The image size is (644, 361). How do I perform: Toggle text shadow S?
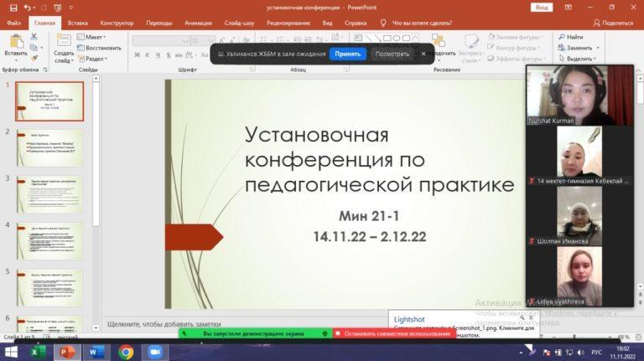[169, 54]
